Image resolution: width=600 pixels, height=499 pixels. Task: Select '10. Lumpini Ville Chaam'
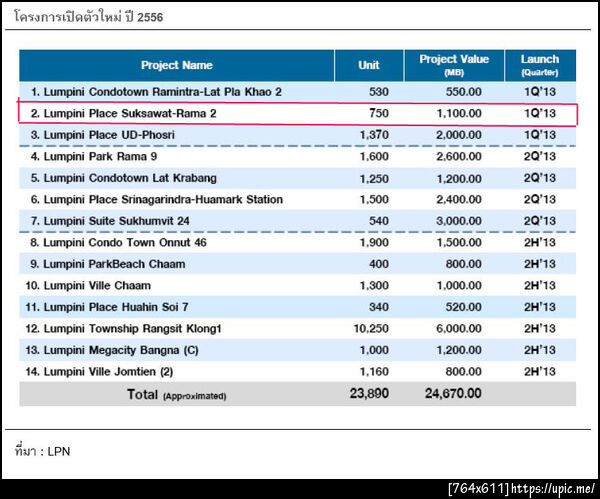88,285
